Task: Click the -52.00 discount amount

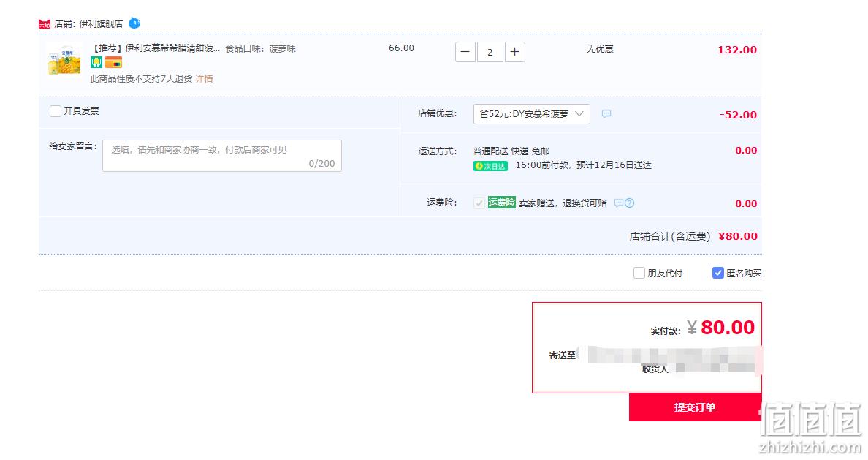Action: 739,115
